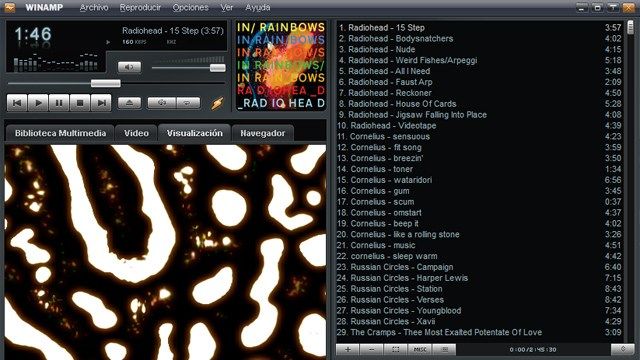This screenshot has width=640, height=360.
Task: Select track 22 cornelius - sleep warm
Action: pyautogui.click(x=480, y=256)
